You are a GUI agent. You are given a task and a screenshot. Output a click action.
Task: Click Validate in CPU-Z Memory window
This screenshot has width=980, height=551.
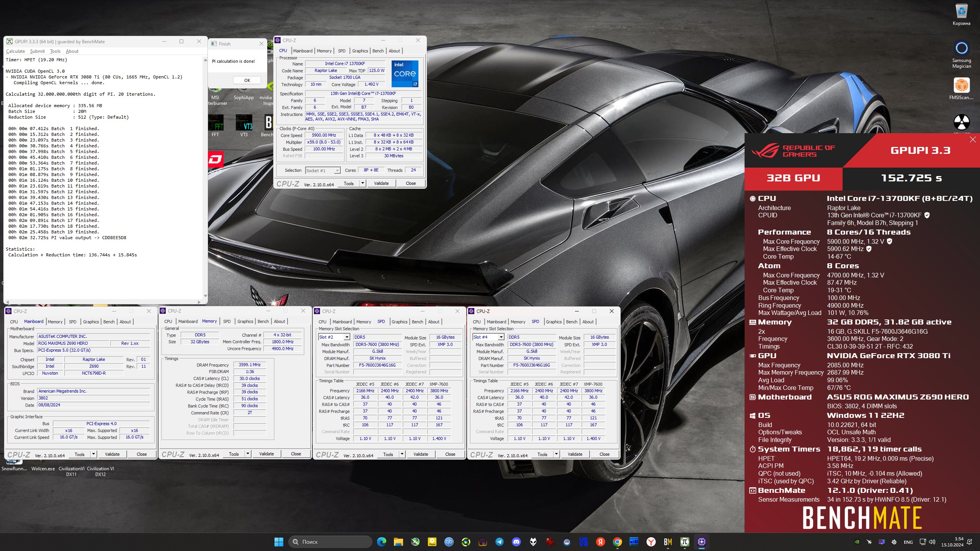pyautogui.click(x=266, y=454)
